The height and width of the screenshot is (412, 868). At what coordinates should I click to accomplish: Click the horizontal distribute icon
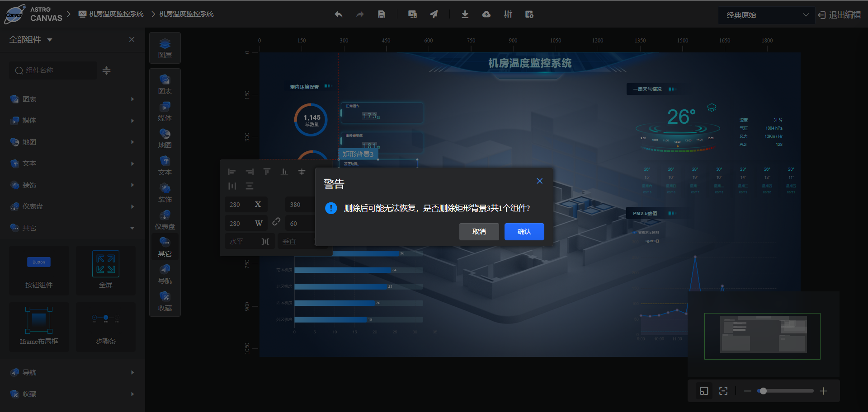click(232, 186)
